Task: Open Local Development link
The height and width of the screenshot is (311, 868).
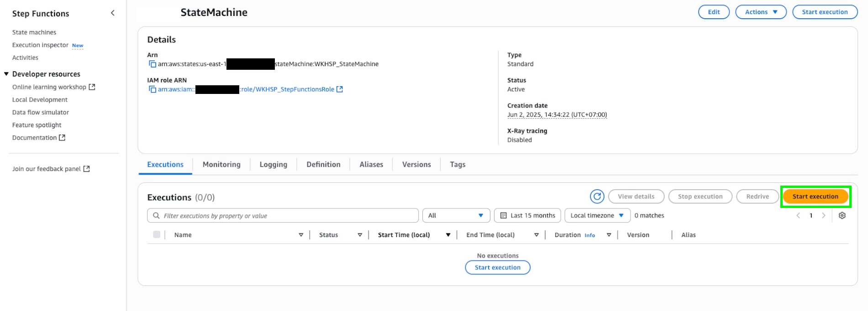Action: [40, 100]
